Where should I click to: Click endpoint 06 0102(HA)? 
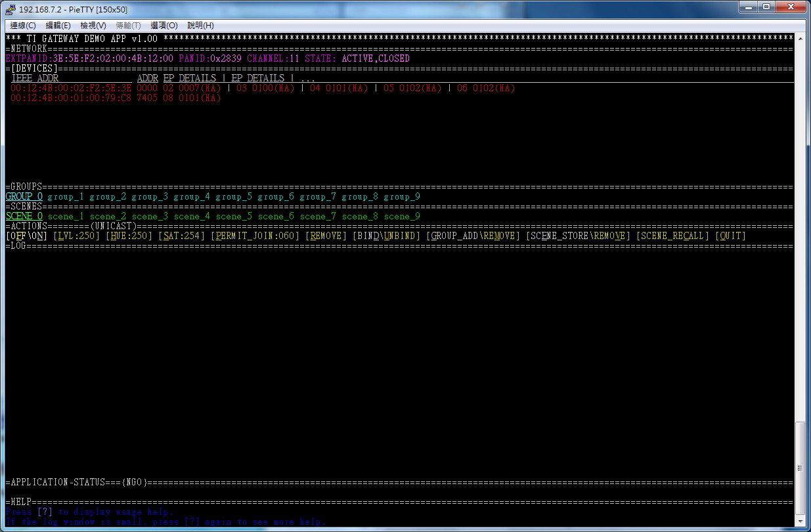[486, 88]
